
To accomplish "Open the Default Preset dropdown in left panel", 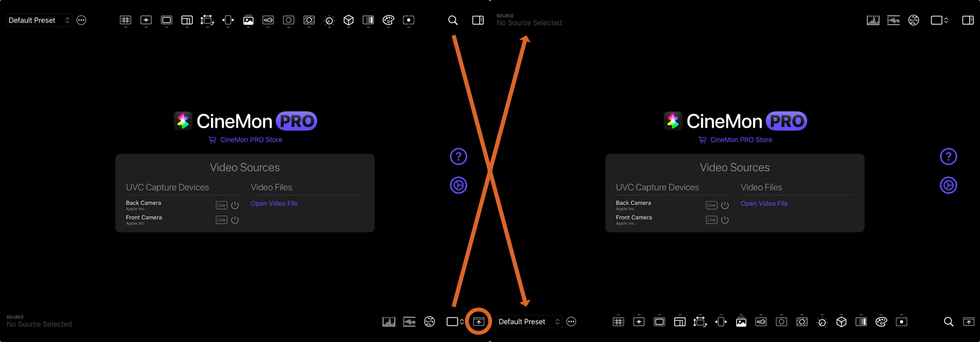I will point(39,20).
